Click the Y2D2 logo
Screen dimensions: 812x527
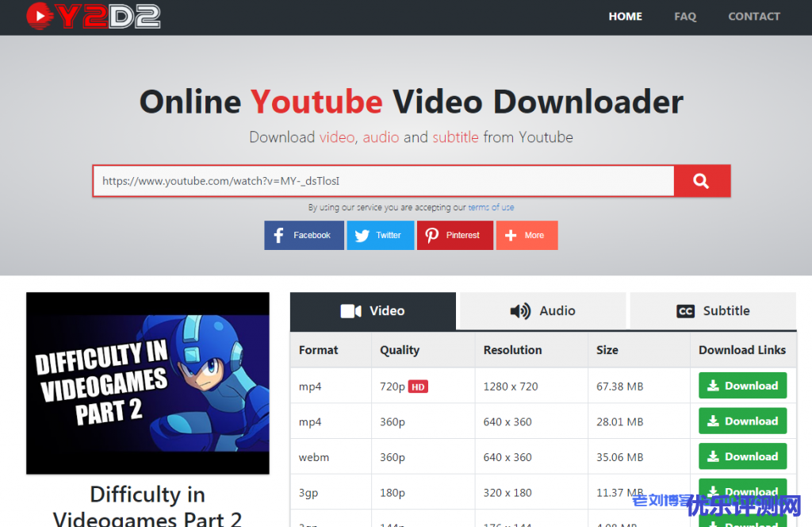pos(94,16)
